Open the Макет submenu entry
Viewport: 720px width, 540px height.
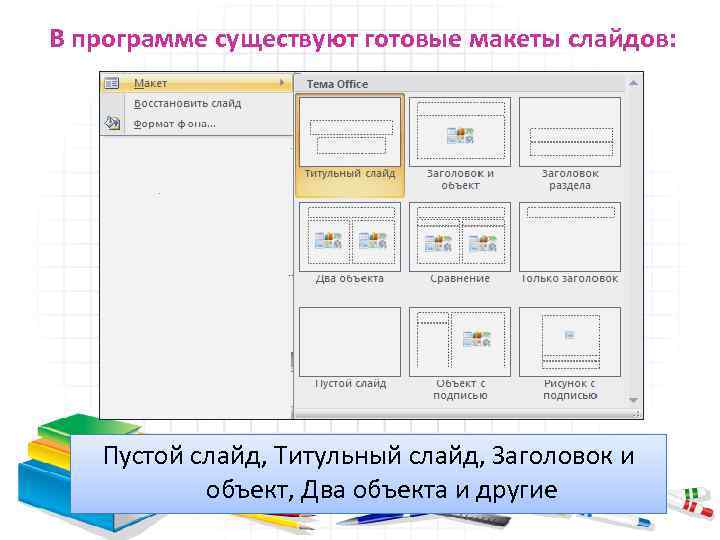coord(197,83)
